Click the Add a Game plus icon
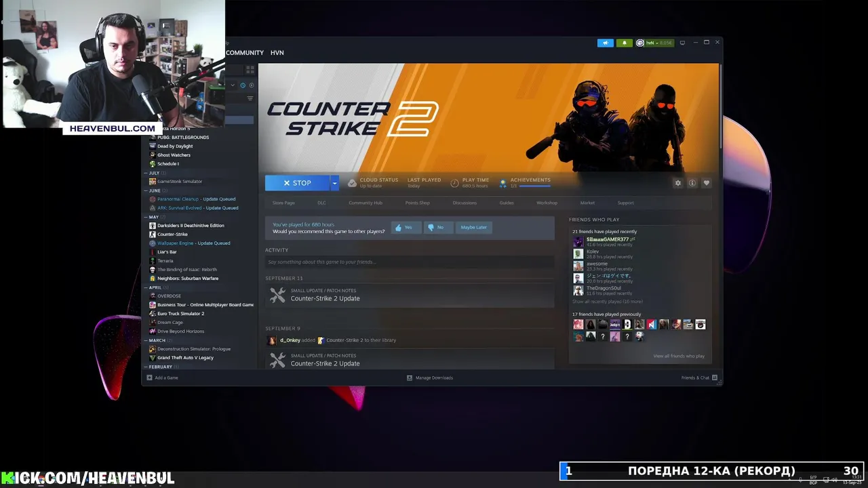This screenshot has width=868, height=488. point(150,378)
